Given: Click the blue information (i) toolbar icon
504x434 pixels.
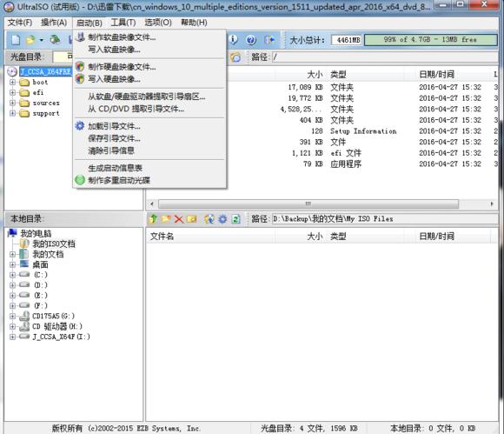Looking at the screenshot, I should (x=234, y=39).
